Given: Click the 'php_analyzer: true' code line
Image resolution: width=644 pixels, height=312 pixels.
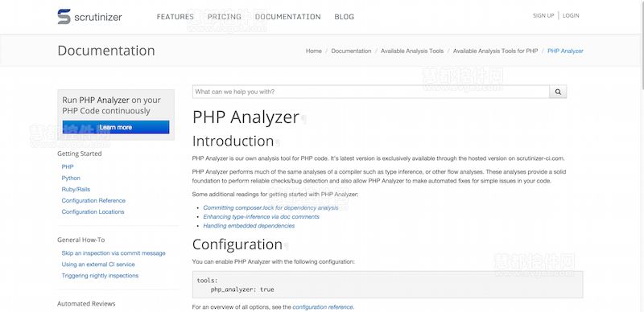Looking at the screenshot, I should coord(242,289).
